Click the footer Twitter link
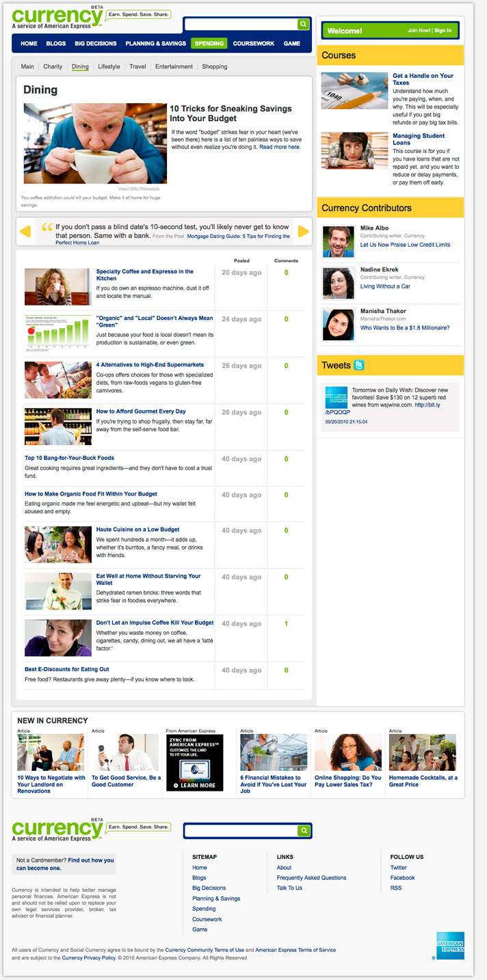 click(x=399, y=867)
